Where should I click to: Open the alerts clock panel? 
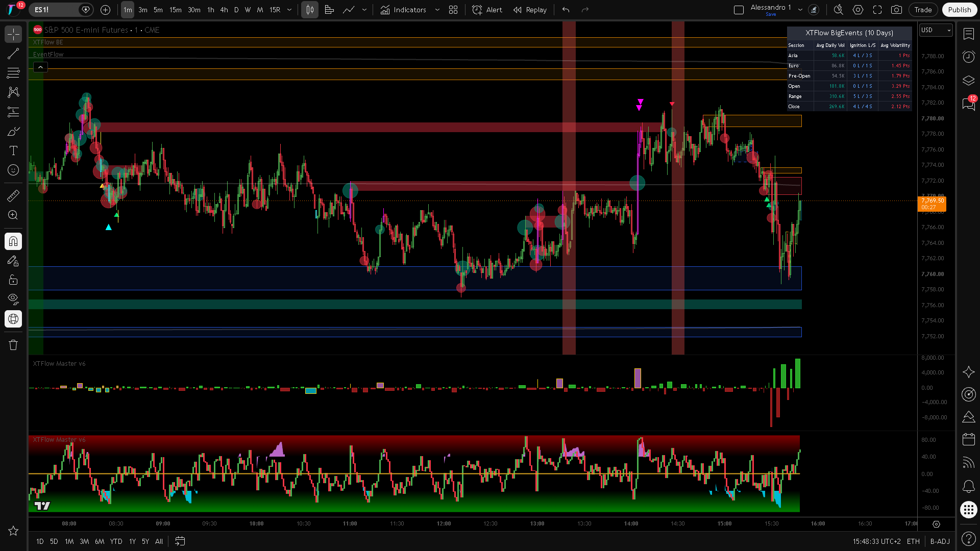[969, 57]
